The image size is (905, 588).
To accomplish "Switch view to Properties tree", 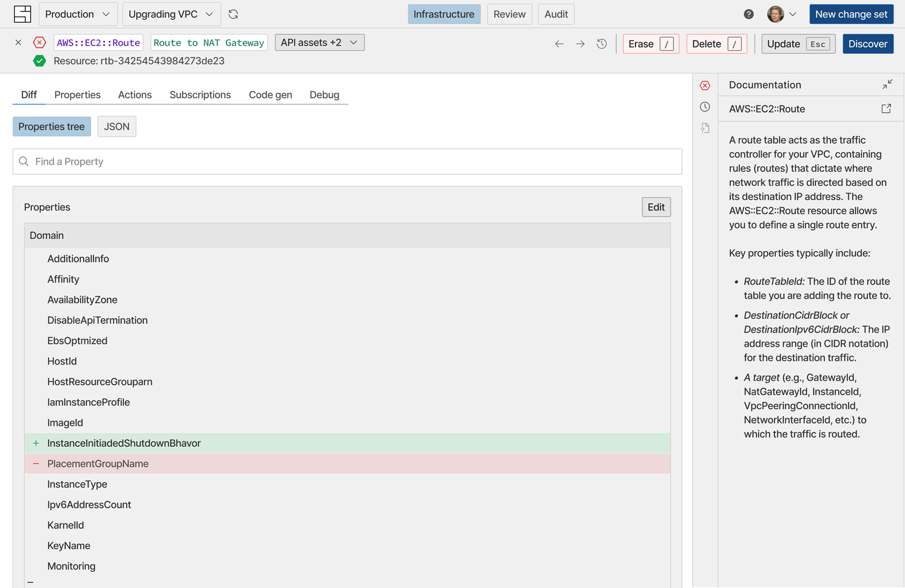I will pos(51,126).
